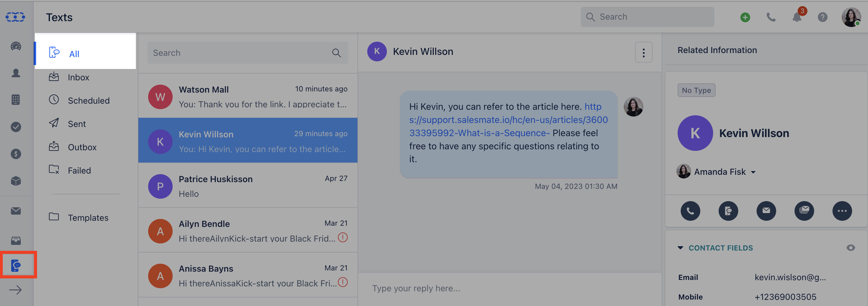
Task: Select the 'No Type' tag on Kevin's profile
Action: point(696,90)
